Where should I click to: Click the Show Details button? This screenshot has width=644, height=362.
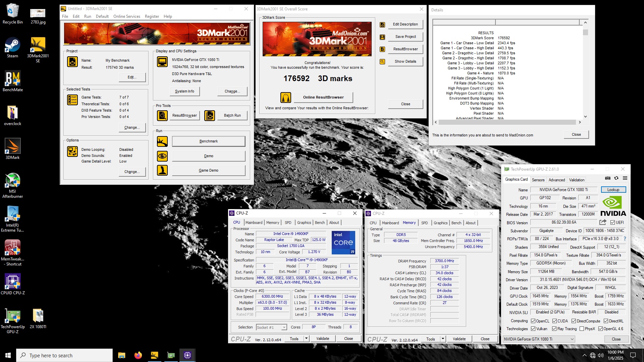[x=405, y=62]
